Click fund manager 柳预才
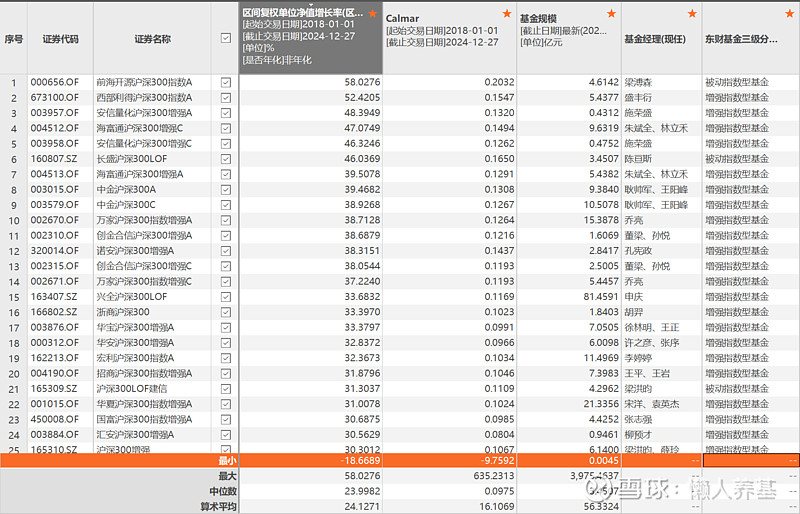Image resolution: width=800 pixels, height=514 pixels. (638, 435)
